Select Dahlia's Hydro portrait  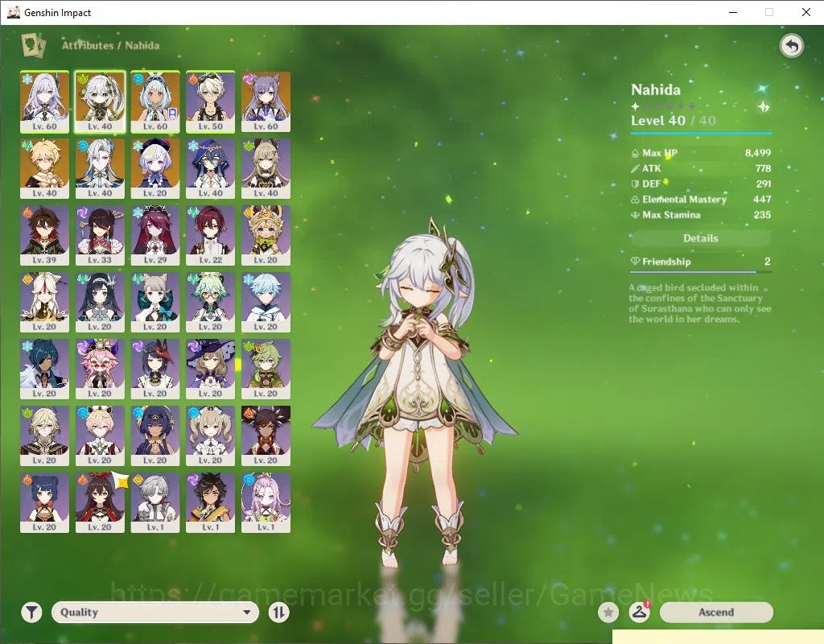point(100,436)
